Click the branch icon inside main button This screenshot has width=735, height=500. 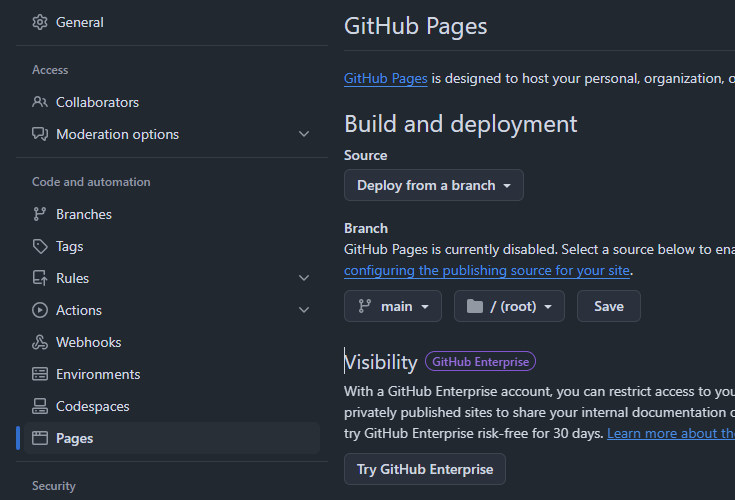click(365, 306)
